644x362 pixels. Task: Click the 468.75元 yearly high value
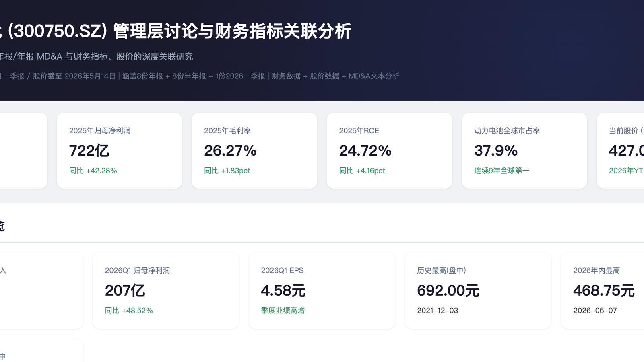pos(604,290)
